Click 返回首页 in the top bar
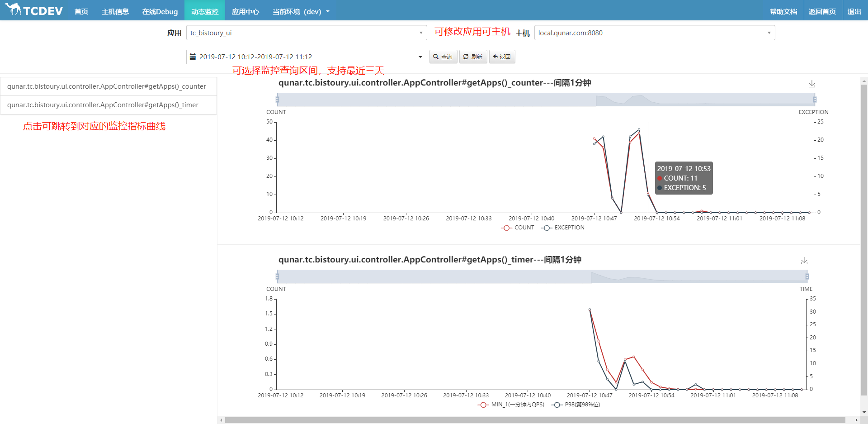Image resolution: width=868 pixels, height=424 pixels. 822,12
